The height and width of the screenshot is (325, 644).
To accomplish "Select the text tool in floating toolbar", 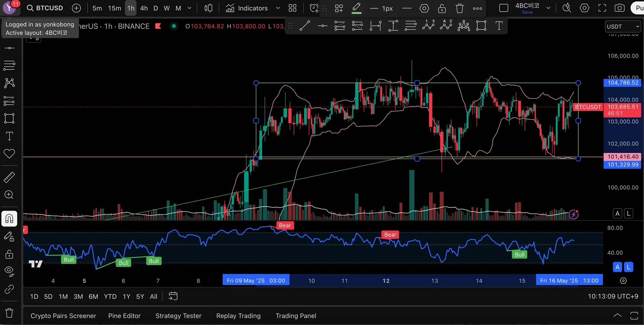I will click(x=499, y=26).
